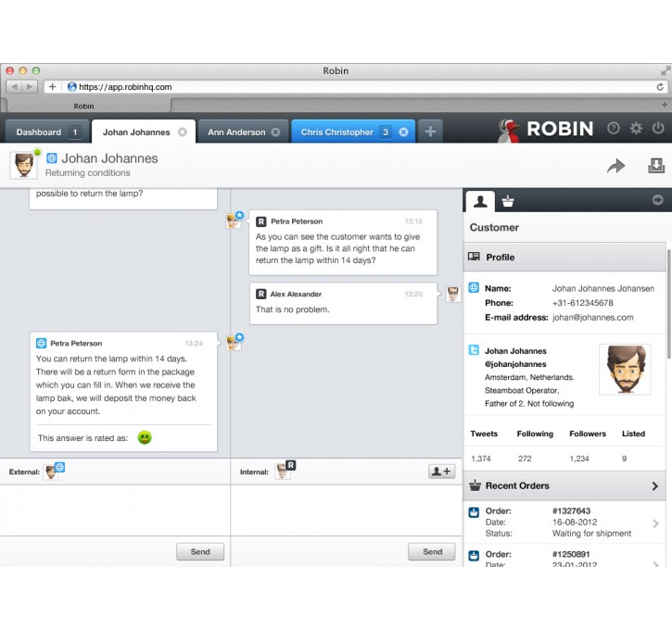This screenshot has width=672, height=630.
Task: Click web channel globe icon beside Johan Johannes
Action: coord(51,158)
